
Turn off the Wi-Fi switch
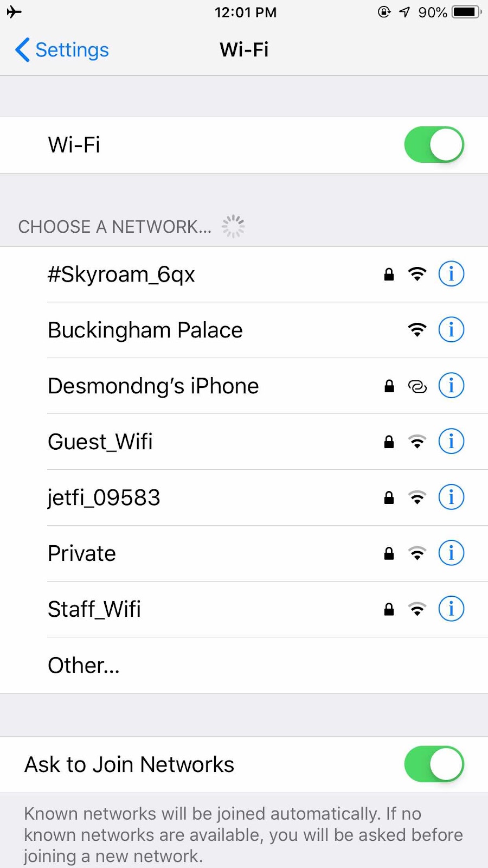(x=434, y=145)
